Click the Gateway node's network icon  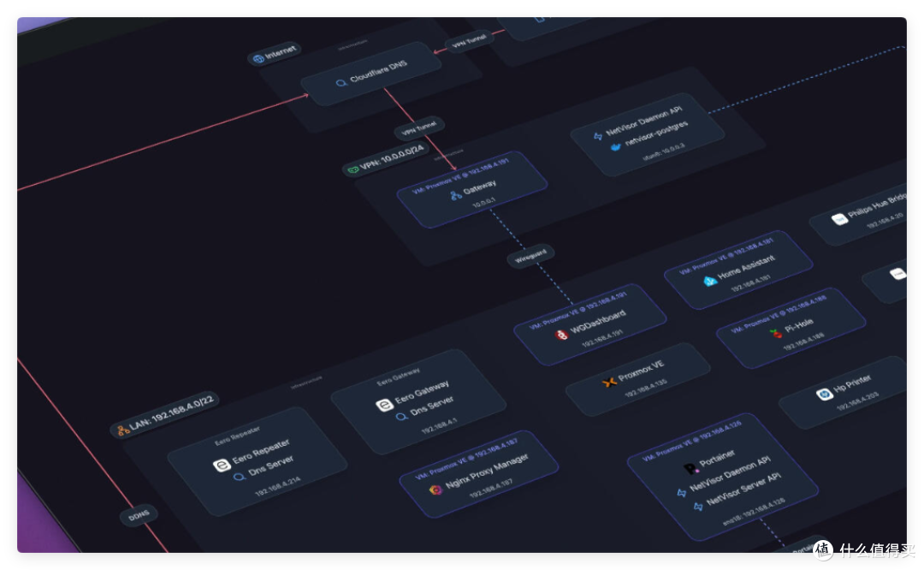(x=455, y=195)
